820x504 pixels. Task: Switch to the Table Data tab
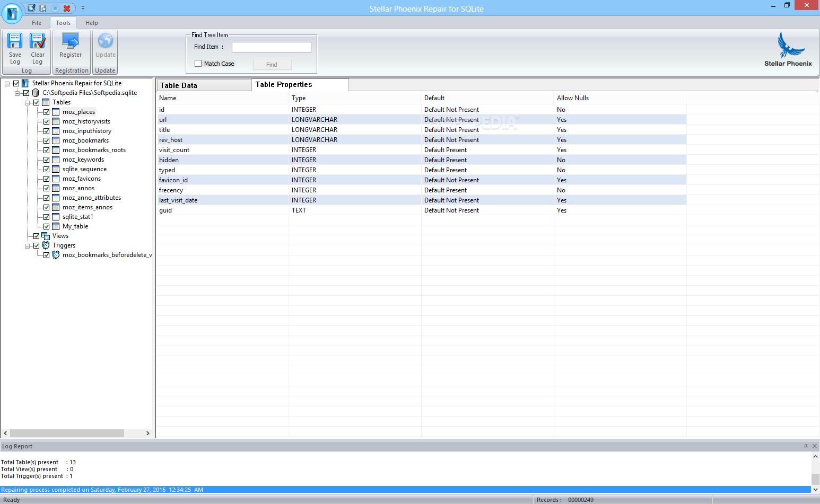click(204, 85)
